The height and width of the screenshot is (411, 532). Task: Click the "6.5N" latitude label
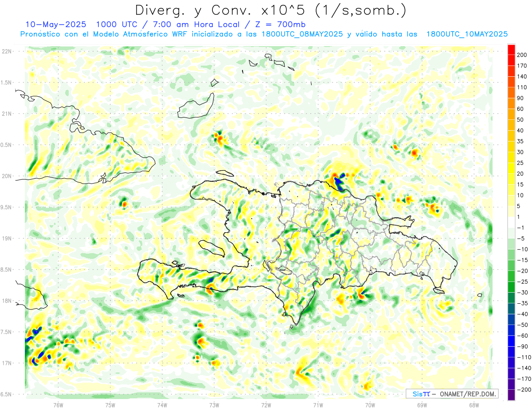pyautogui.click(x=7, y=394)
